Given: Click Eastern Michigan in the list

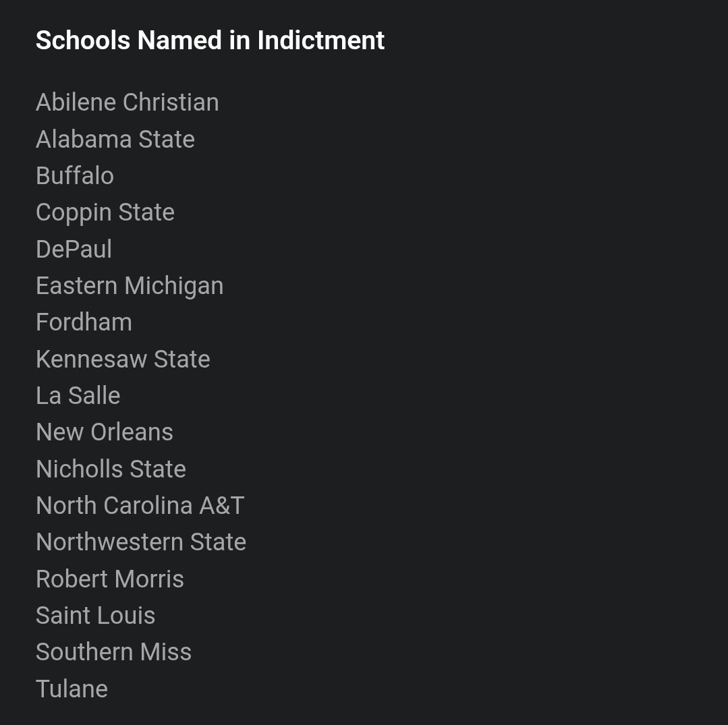Looking at the screenshot, I should (130, 286).
